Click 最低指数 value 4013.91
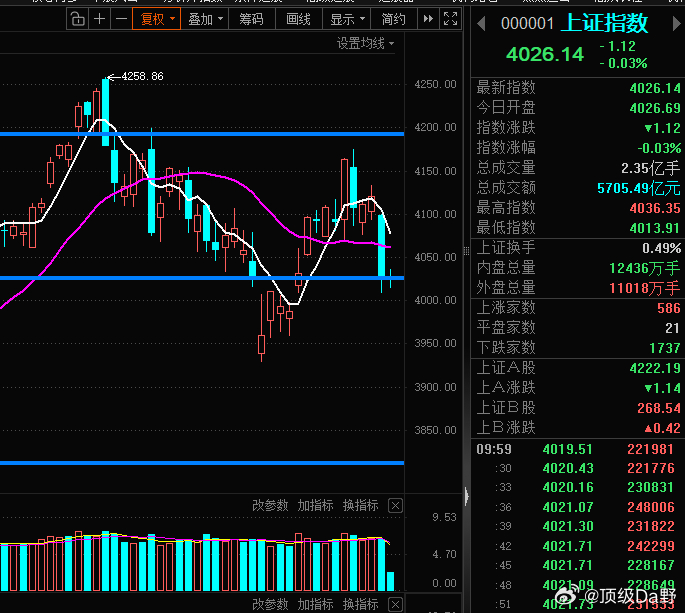The height and width of the screenshot is (613, 685). tap(655, 228)
